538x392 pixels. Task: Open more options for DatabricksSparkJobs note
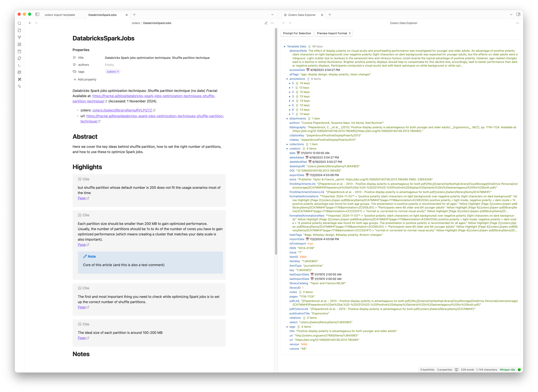click(x=272, y=23)
